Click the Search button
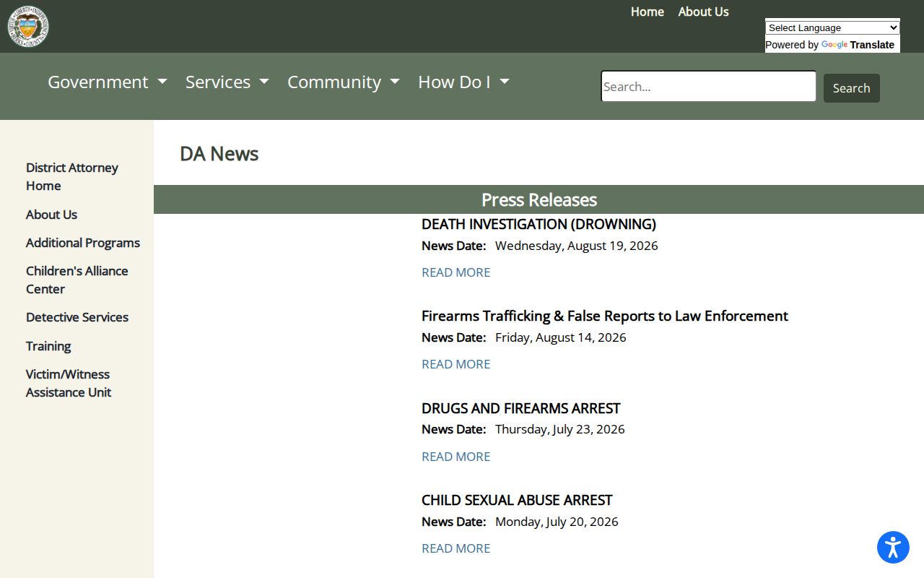The width and height of the screenshot is (924, 578). coord(852,88)
